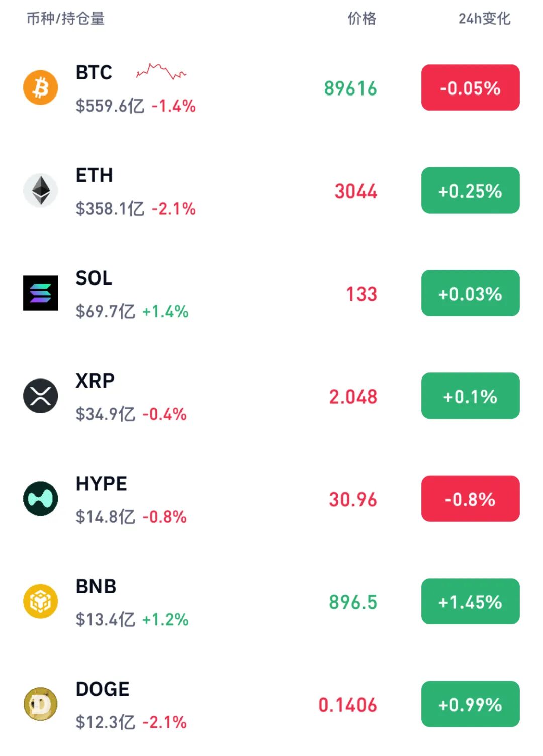This screenshot has width=543, height=756.
Task: Click the BNB coin icon
Action: tap(41, 601)
